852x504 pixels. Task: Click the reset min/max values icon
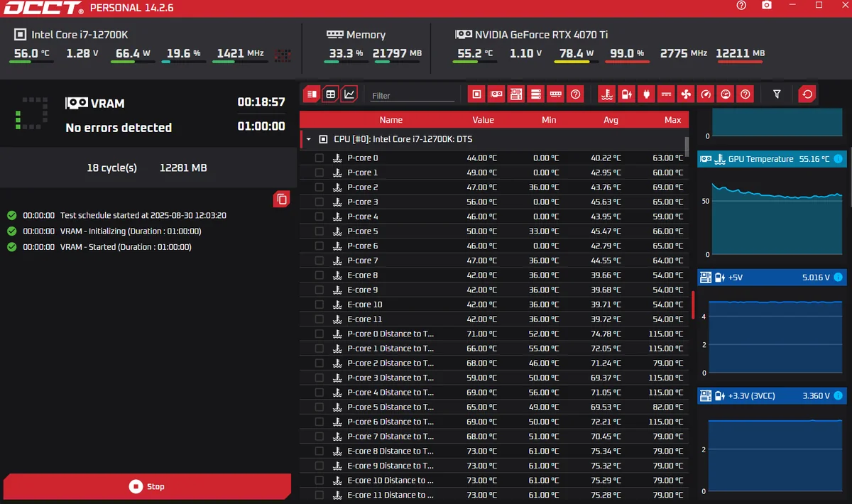tap(807, 94)
